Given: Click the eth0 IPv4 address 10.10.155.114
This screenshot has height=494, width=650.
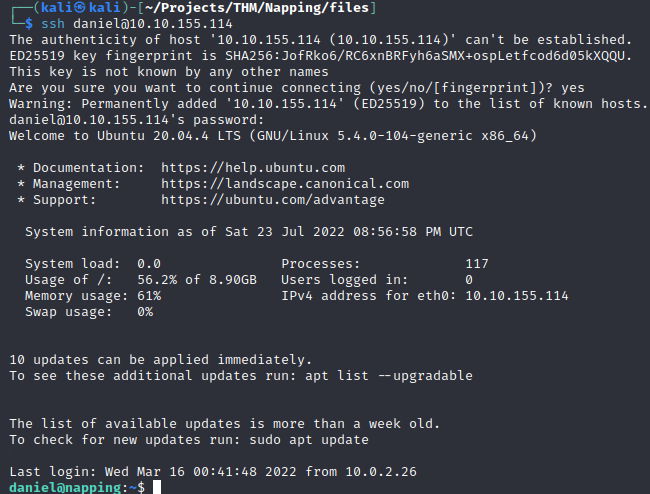Looking at the screenshot, I should (x=516, y=296).
